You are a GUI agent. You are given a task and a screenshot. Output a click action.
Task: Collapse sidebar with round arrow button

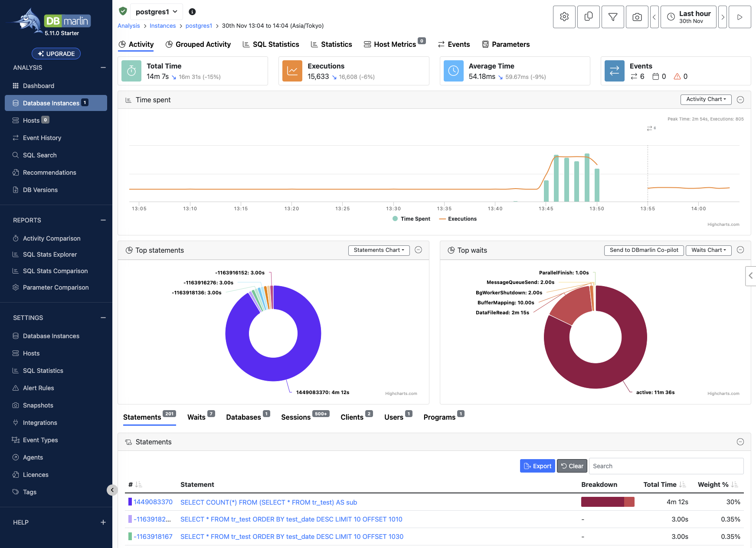pyautogui.click(x=112, y=490)
